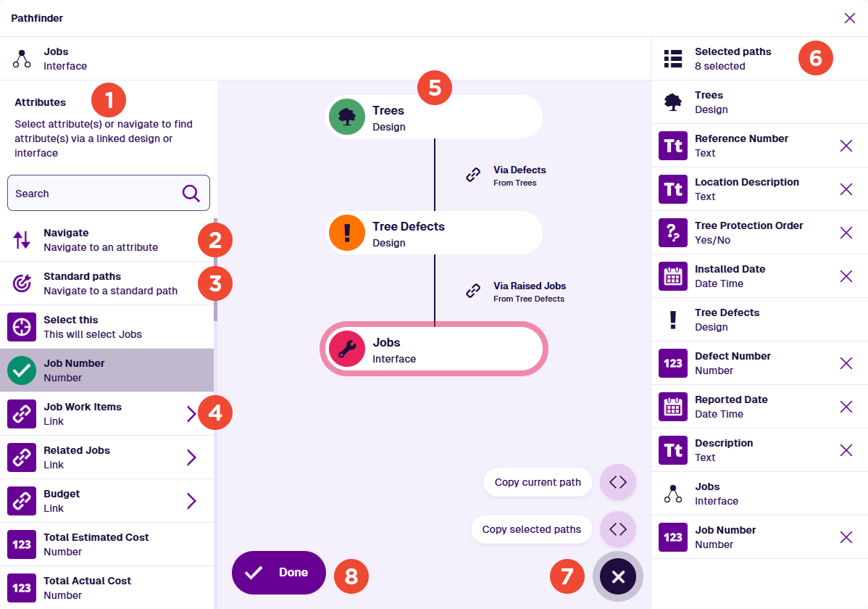Select the Total Actual Cost attribute

[107, 588]
